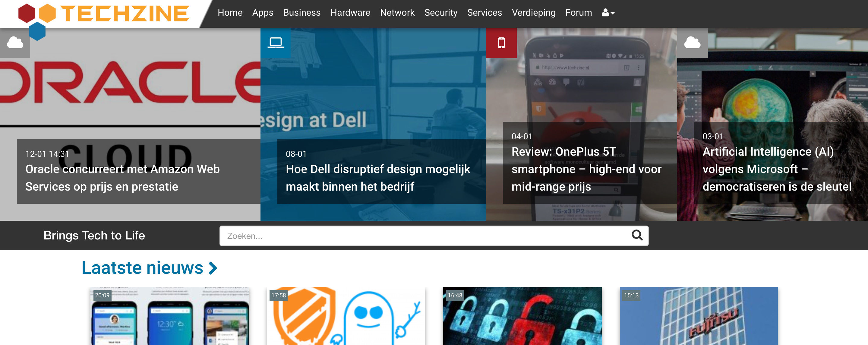Open the Network section
The height and width of the screenshot is (345, 868).
[397, 13]
